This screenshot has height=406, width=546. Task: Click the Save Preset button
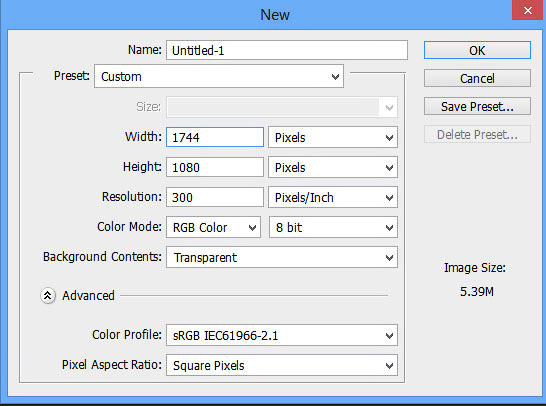(477, 106)
